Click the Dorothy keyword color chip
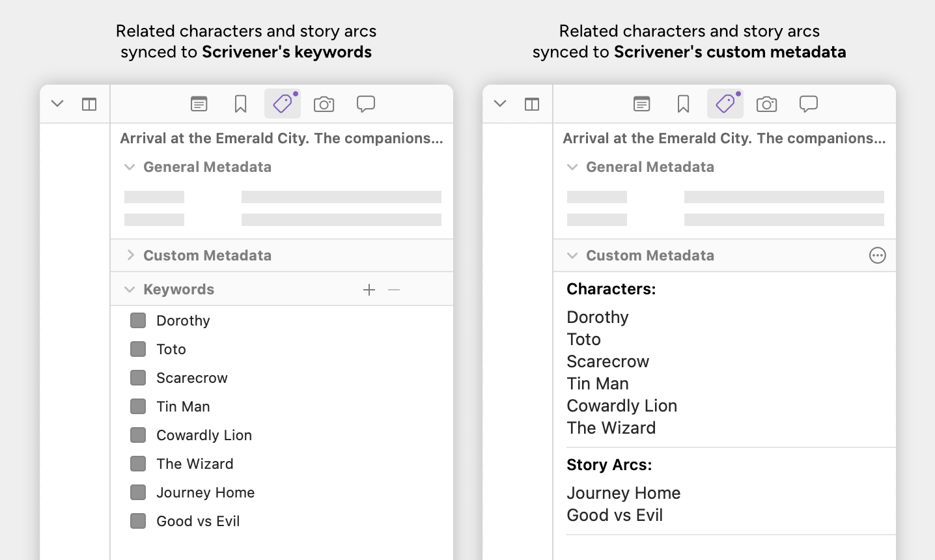935x560 pixels. click(x=138, y=320)
